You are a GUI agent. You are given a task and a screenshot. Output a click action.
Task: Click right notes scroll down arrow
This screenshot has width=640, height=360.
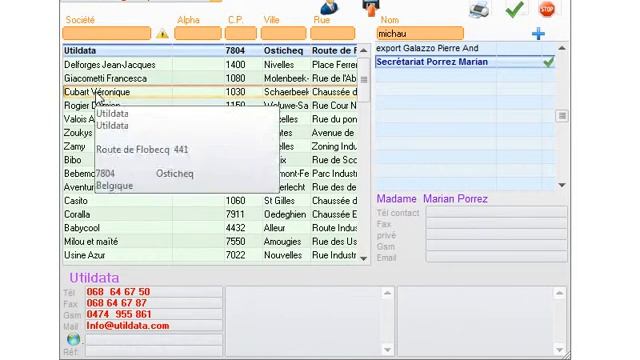(560, 350)
